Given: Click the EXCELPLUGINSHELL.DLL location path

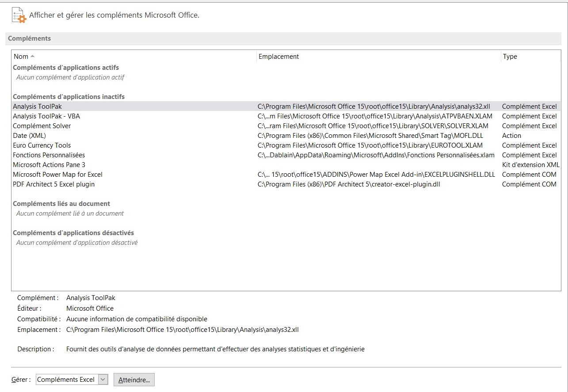Looking at the screenshot, I should click(x=376, y=175).
